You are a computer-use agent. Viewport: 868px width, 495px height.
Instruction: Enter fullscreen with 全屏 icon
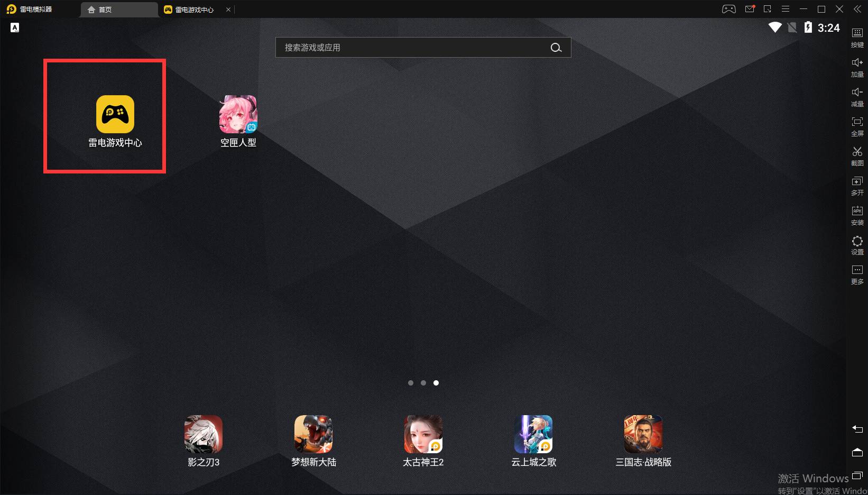click(857, 126)
